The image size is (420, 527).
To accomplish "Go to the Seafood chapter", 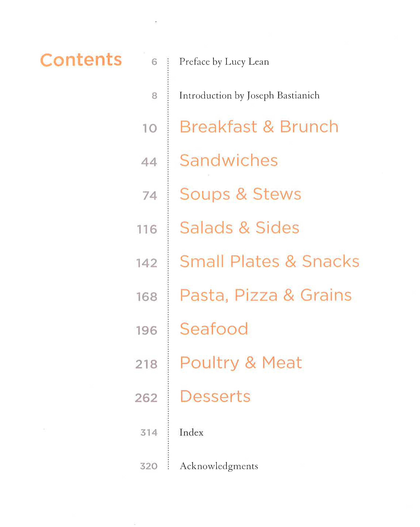I will [214, 329].
